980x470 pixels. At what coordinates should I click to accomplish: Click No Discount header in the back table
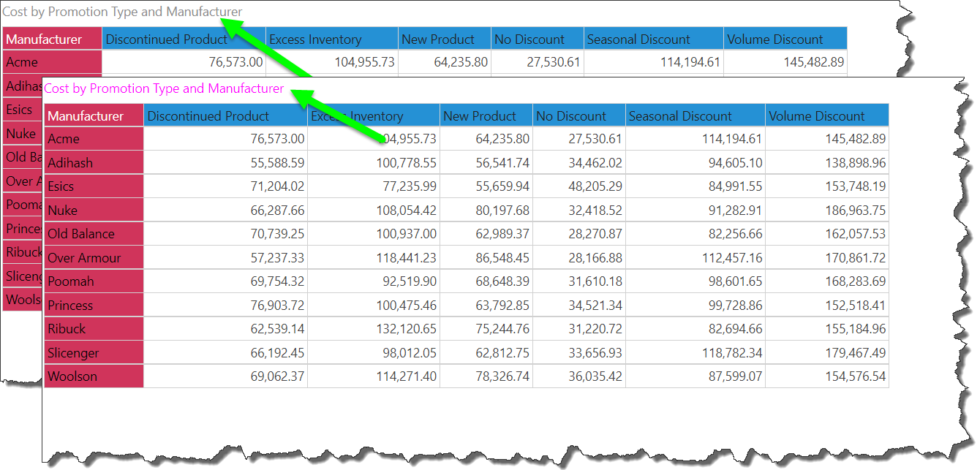tap(538, 39)
